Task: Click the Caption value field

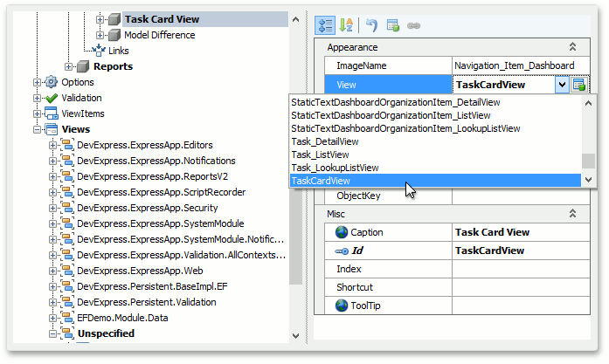Action: tap(521, 232)
